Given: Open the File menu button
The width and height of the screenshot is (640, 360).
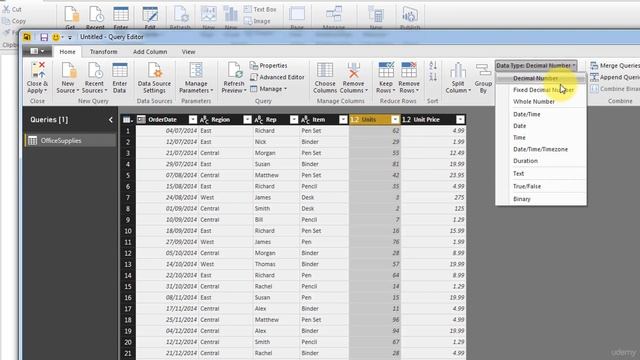Looking at the screenshot, I should [37, 51].
